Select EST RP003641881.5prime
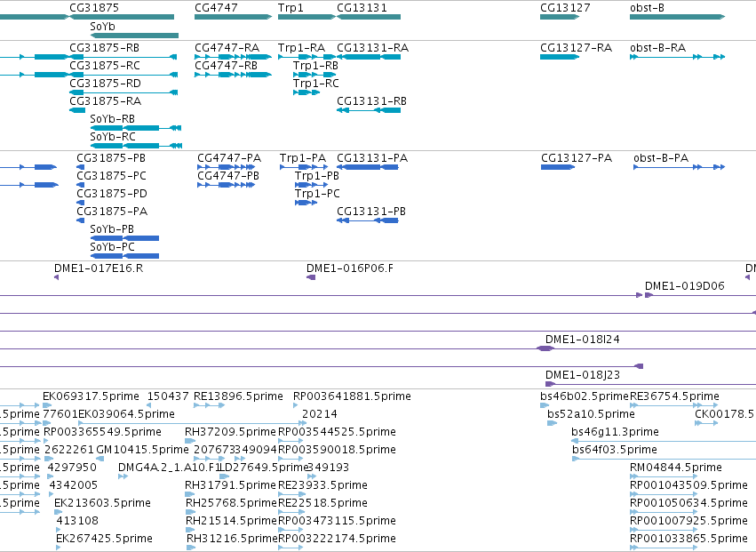 (352, 396)
